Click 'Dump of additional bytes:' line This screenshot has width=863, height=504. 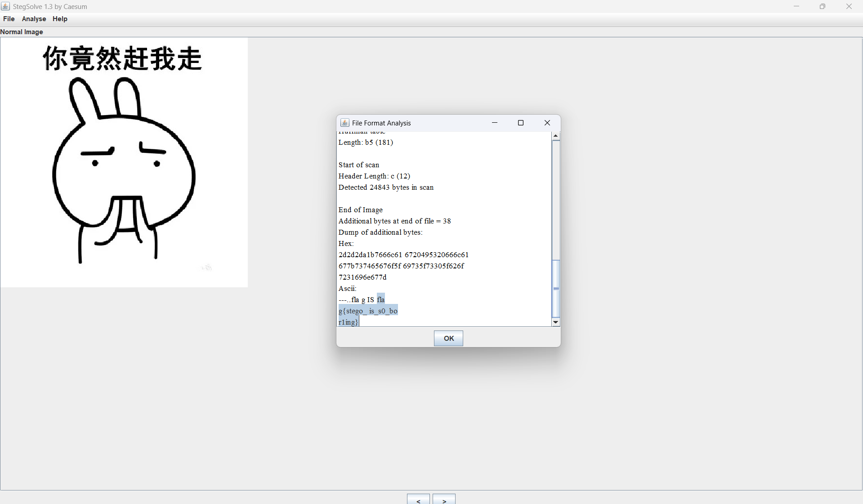380,232
